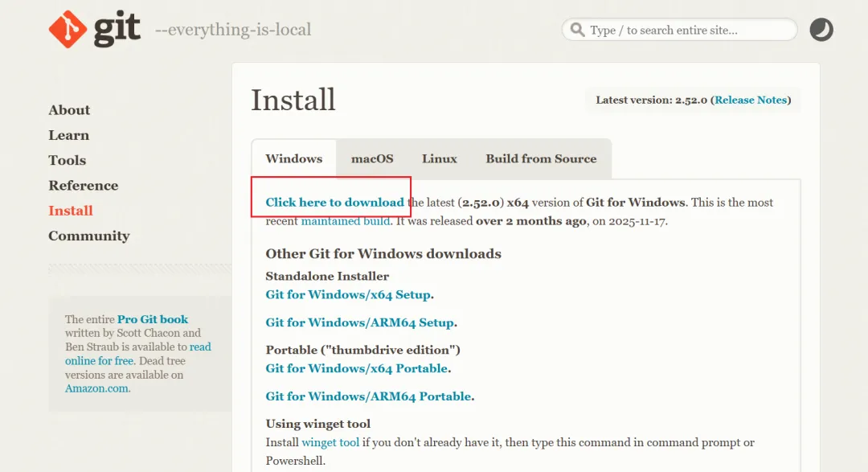Click the 'Click here to download' link
The image size is (868, 472).
(335, 202)
